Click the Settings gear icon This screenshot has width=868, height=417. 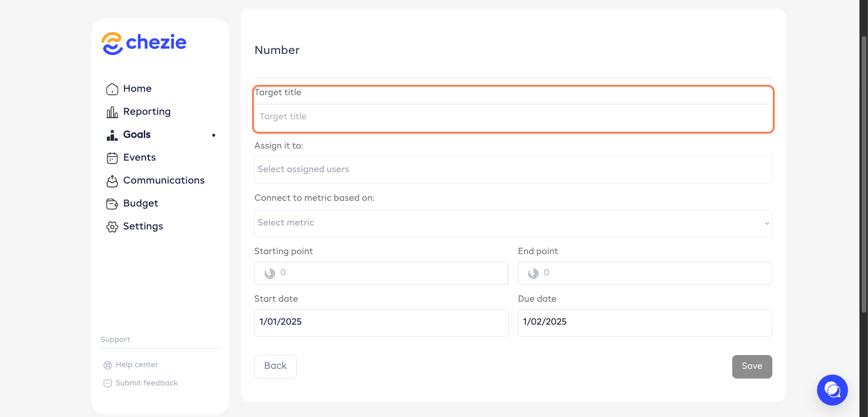click(112, 227)
